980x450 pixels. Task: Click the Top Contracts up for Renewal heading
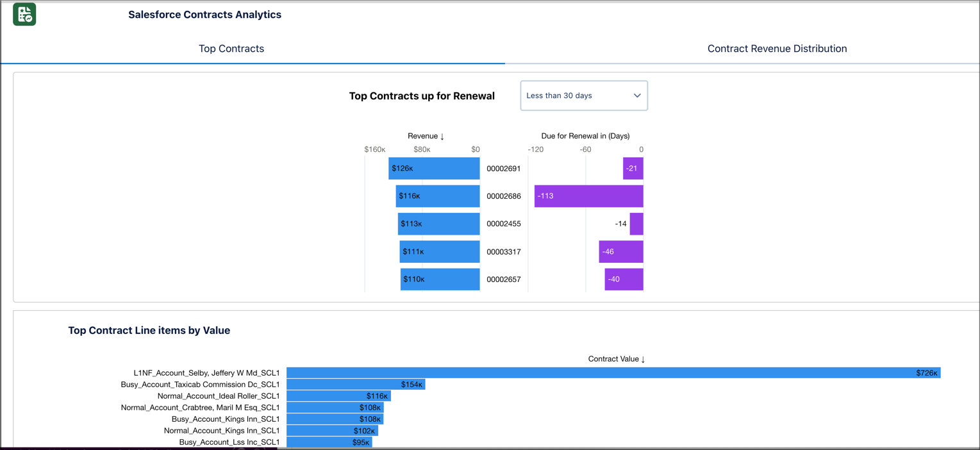(x=422, y=96)
